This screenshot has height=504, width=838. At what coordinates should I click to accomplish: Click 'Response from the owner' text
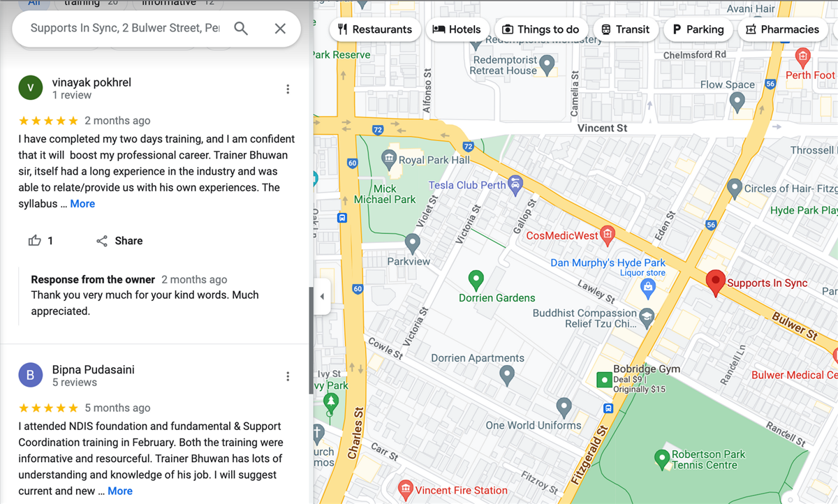coord(93,279)
